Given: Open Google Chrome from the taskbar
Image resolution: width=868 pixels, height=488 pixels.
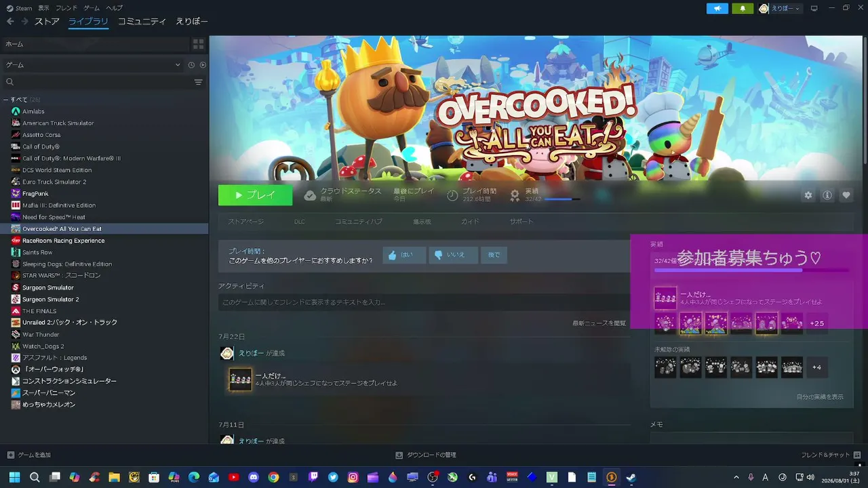Looking at the screenshot, I should (273, 477).
